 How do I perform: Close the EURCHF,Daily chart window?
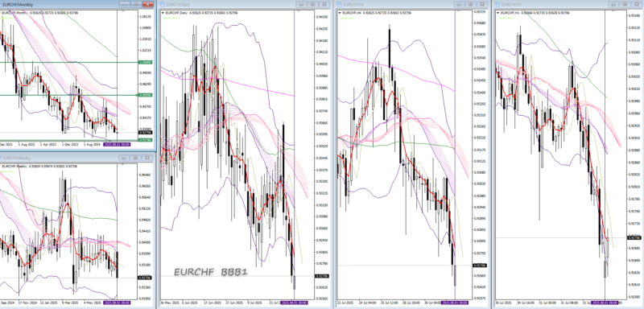click(324, 4)
